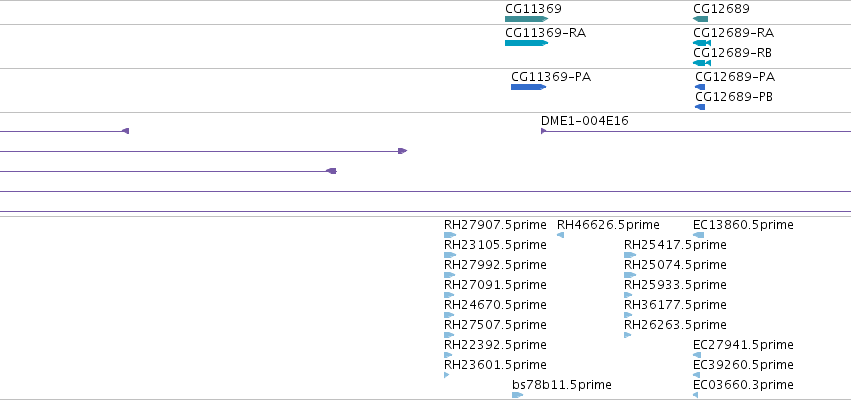Click the RH26263.5prime EST glyph
Screen dimensions: 851x400
(627, 335)
